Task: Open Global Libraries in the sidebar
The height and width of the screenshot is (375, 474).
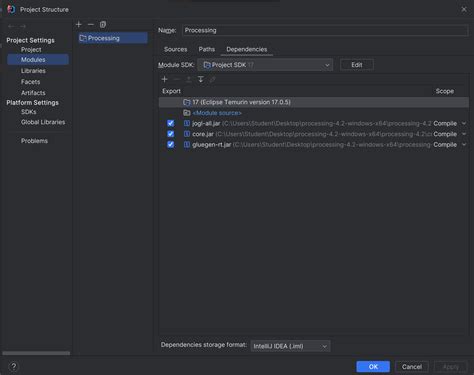Action: (43, 122)
